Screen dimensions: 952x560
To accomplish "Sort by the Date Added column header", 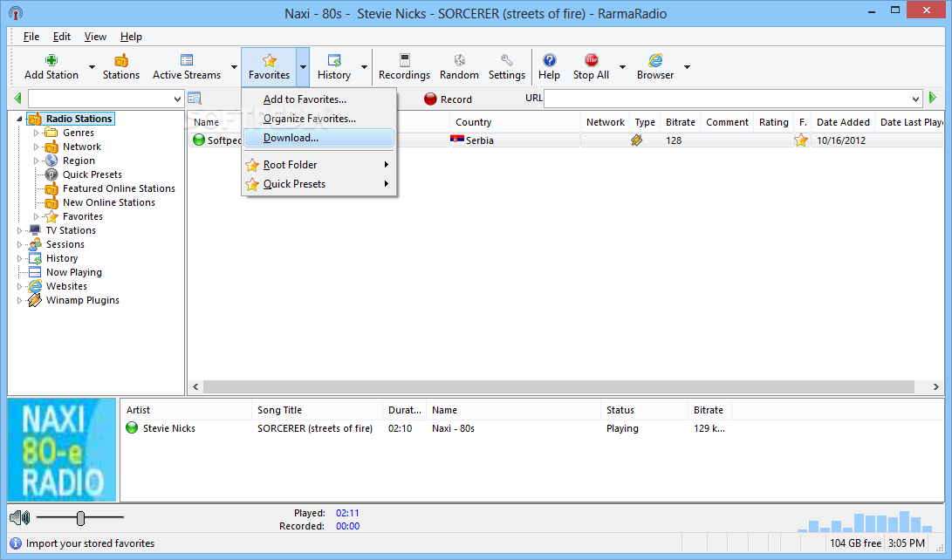I will pyautogui.click(x=843, y=122).
